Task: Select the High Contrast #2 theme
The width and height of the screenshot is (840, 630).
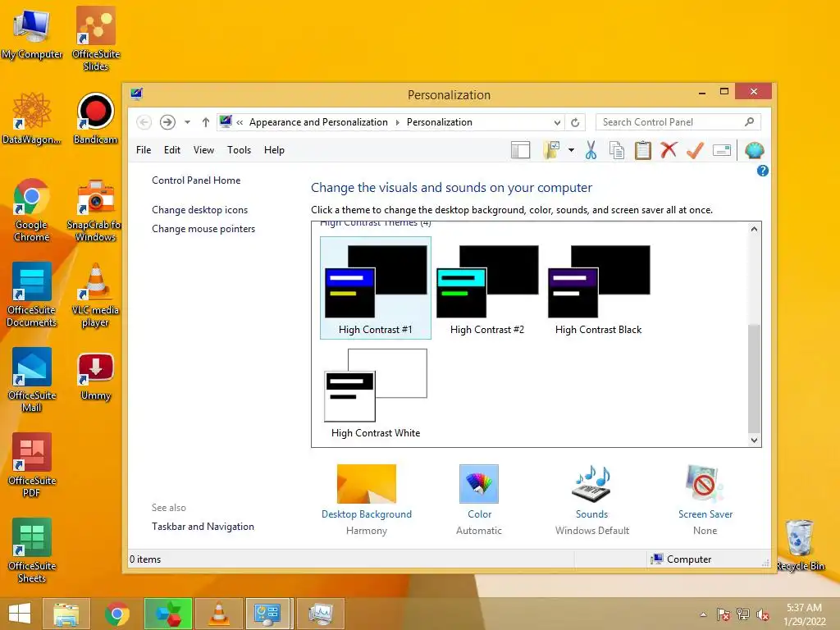Action: 487,288
